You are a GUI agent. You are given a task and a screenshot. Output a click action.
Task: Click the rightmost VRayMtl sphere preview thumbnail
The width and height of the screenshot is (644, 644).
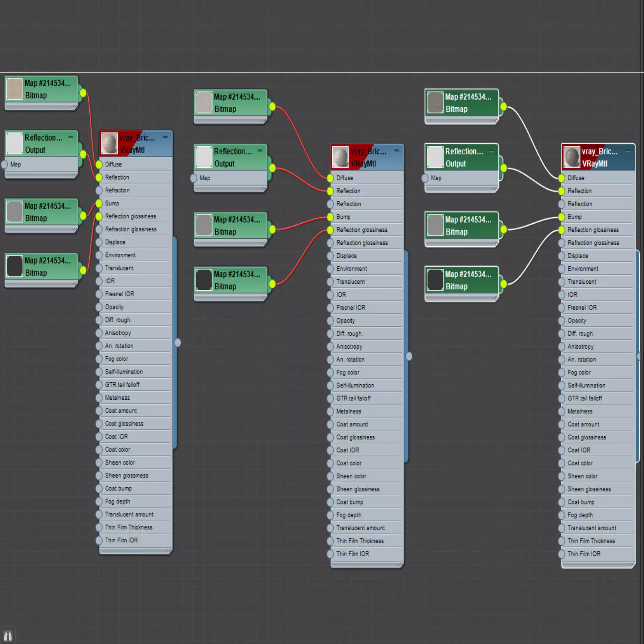click(x=572, y=157)
